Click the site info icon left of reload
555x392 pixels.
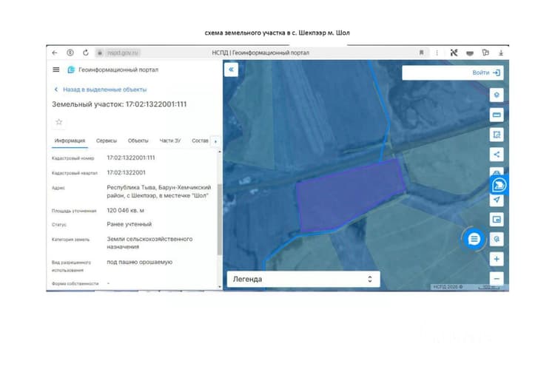[70, 53]
